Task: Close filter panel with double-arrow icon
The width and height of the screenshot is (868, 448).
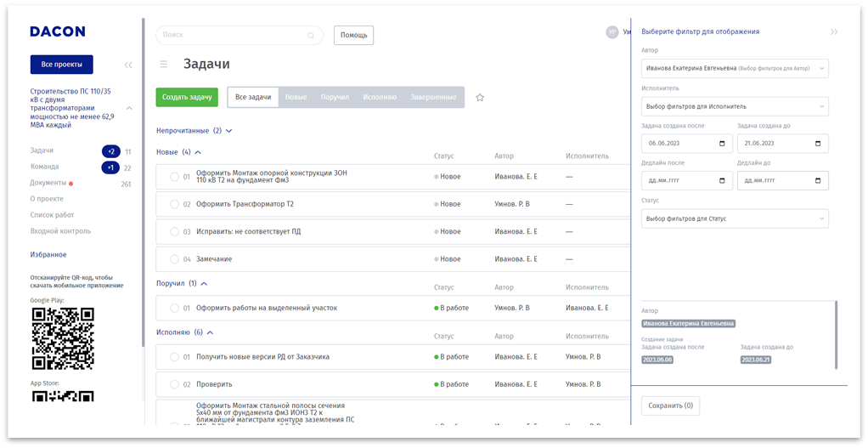Action: tap(834, 31)
